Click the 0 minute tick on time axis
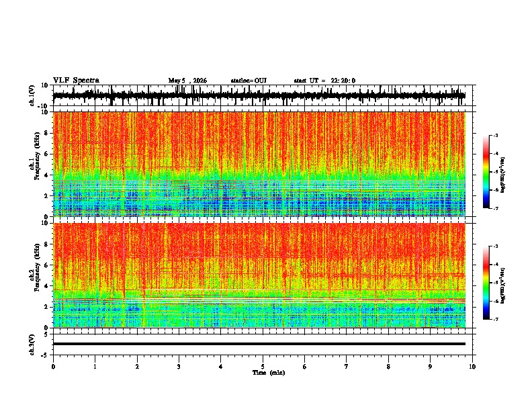 (x=53, y=367)
